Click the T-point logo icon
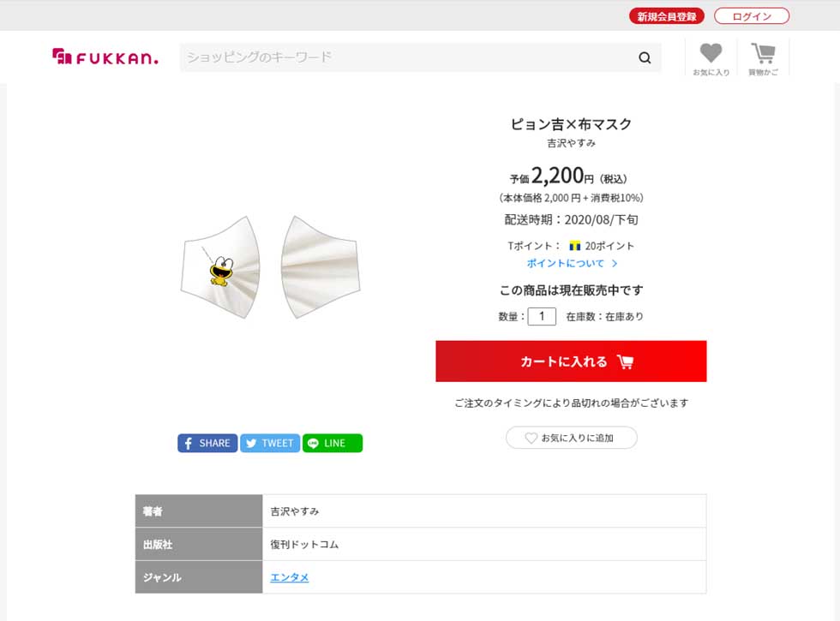 tap(575, 247)
